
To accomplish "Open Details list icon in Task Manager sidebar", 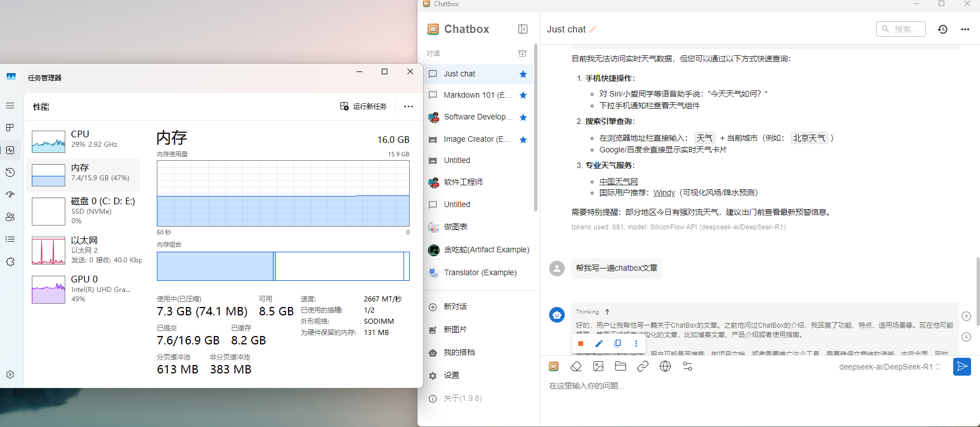I will (10, 239).
